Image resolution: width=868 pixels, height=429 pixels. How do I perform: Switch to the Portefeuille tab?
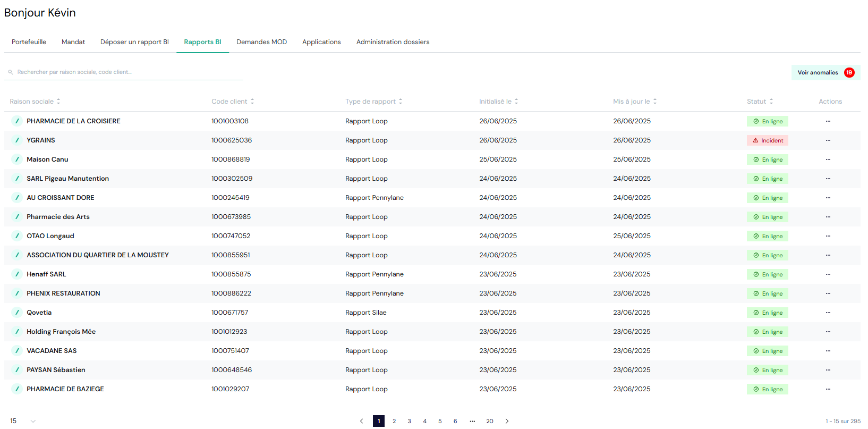29,42
